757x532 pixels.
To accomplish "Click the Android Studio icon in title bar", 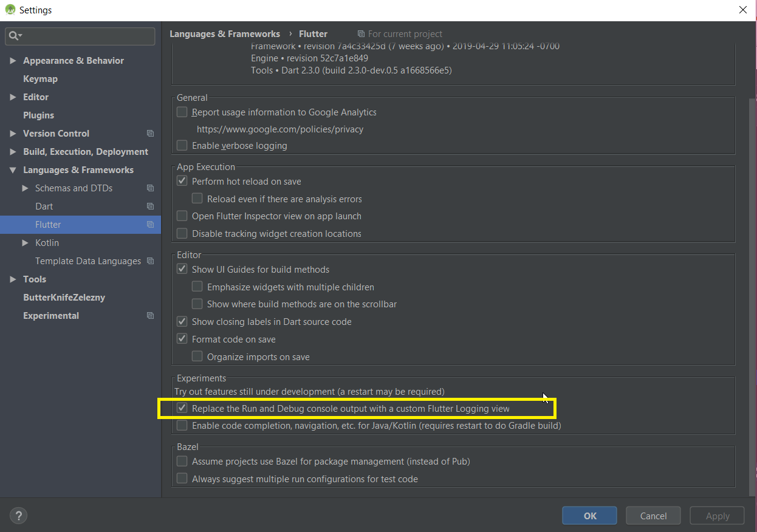I will (x=10, y=10).
